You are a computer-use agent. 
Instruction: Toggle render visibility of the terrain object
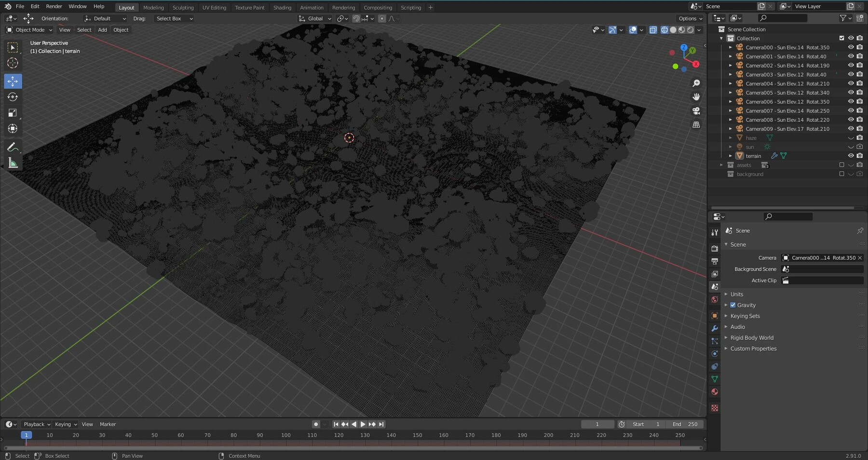[x=860, y=155]
